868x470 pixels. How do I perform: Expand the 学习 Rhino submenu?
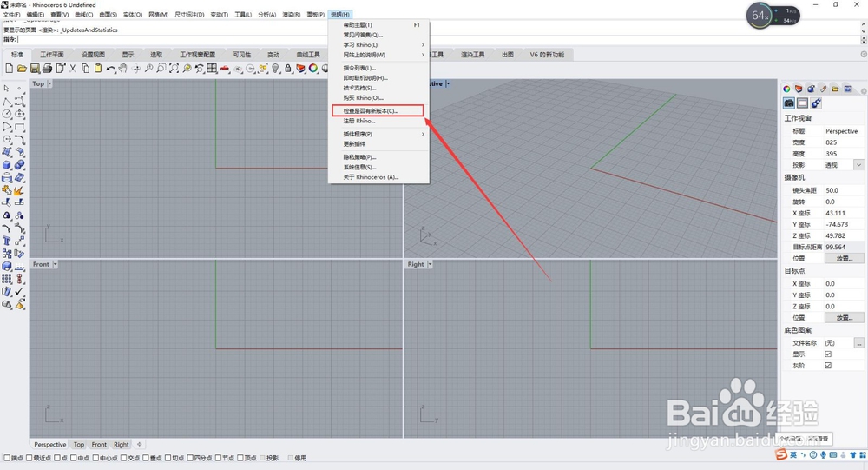coord(379,45)
